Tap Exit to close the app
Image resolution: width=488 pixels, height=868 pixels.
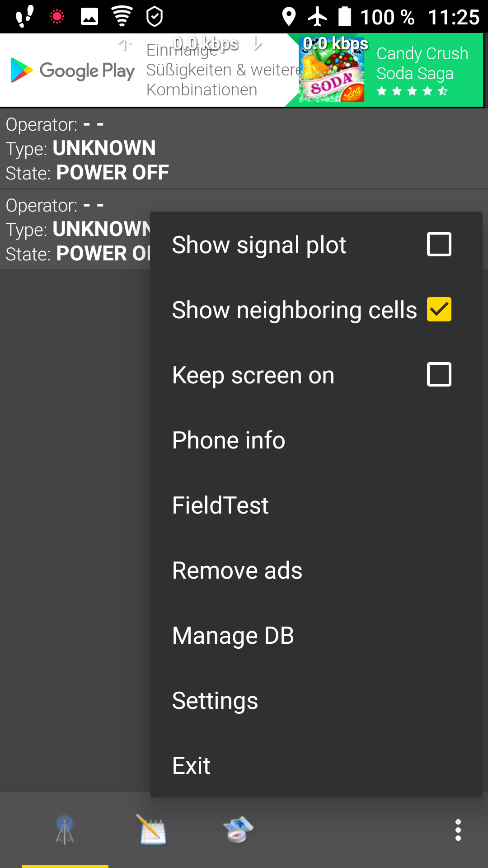pyautogui.click(x=192, y=766)
